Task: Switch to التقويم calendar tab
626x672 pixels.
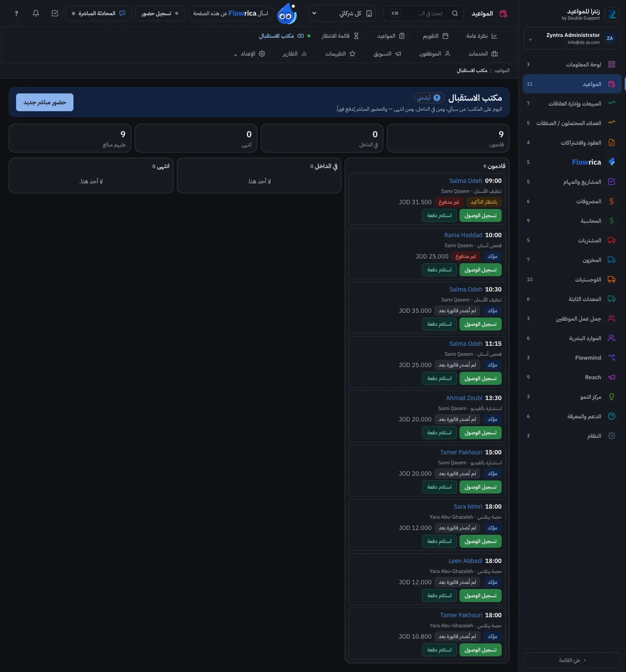Action: pyautogui.click(x=436, y=36)
